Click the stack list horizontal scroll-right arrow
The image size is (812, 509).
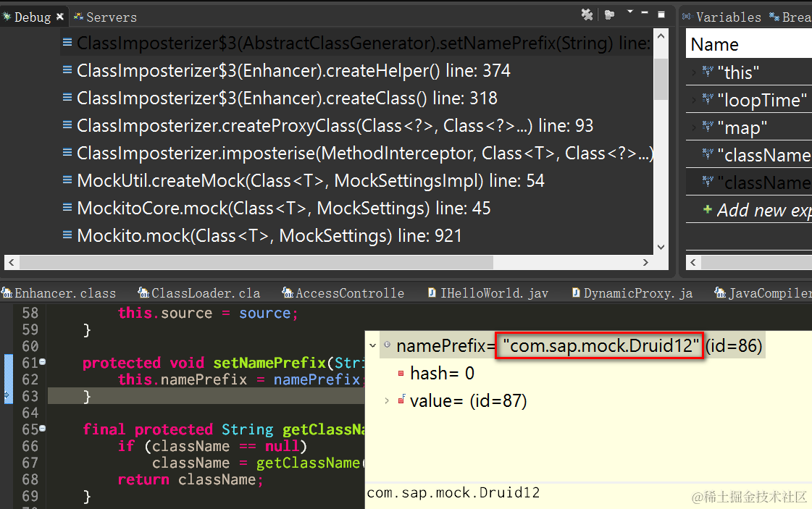[645, 262]
